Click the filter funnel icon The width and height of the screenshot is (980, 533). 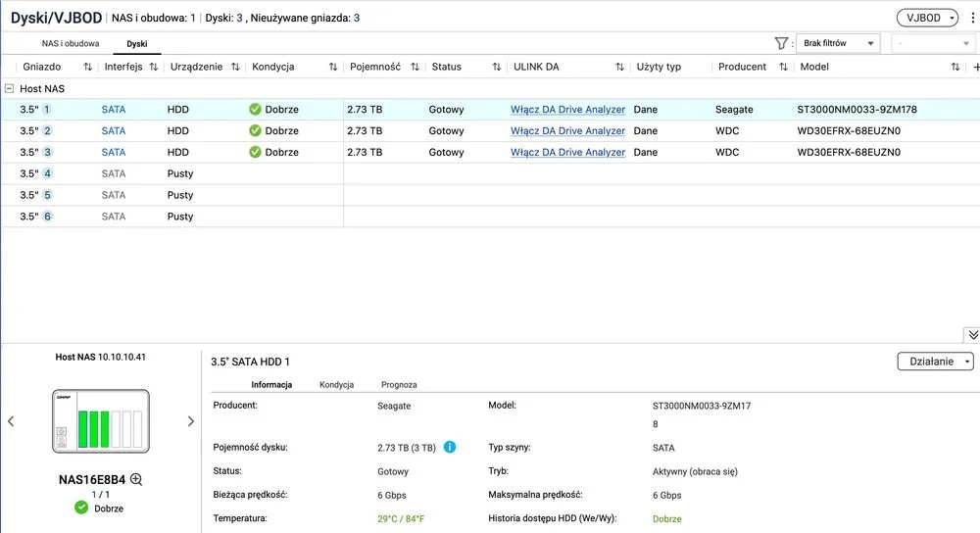click(x=781, y=43)
